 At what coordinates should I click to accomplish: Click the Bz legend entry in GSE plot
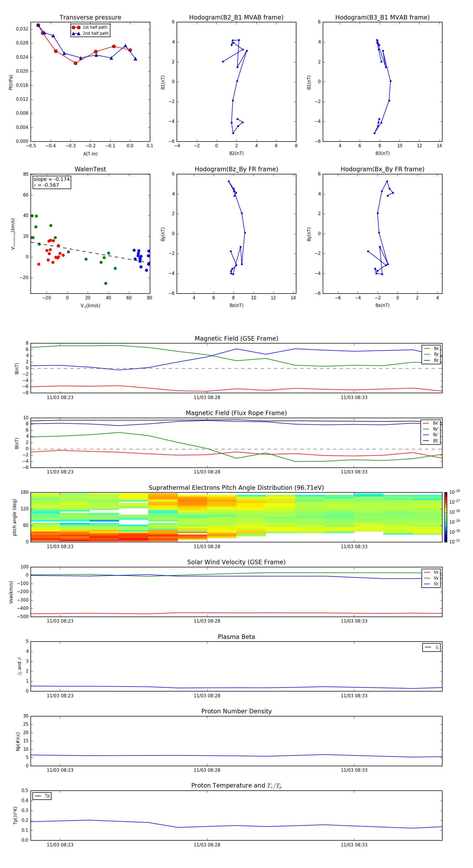(431, 361)
